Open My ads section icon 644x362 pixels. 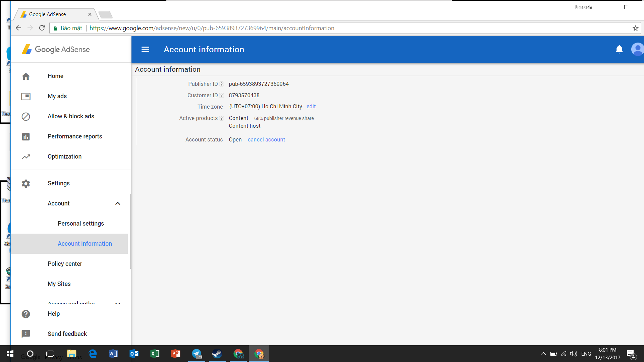click(x=26, y=97)
